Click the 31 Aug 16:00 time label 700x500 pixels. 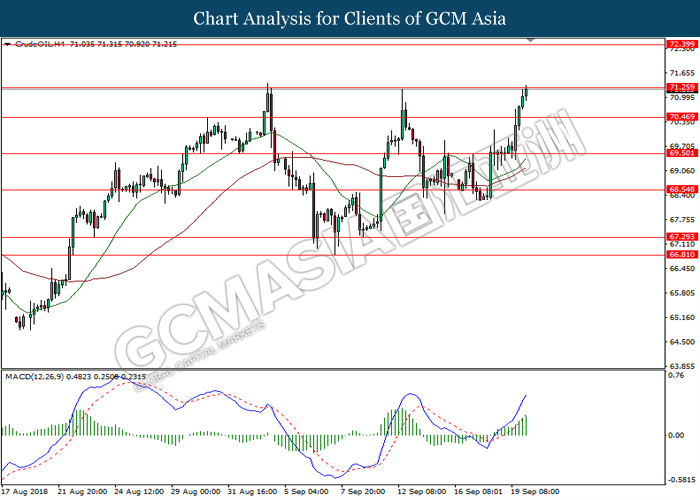(252, 492)
